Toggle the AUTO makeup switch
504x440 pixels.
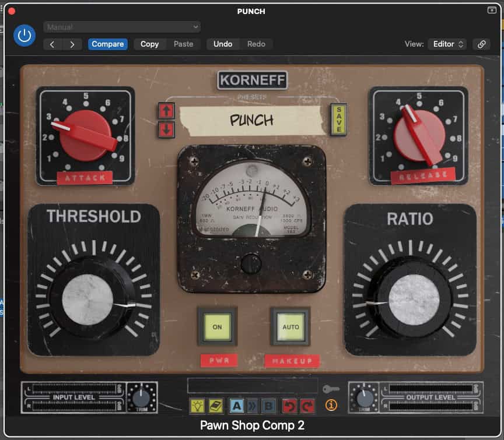click(x=290, y=326)
